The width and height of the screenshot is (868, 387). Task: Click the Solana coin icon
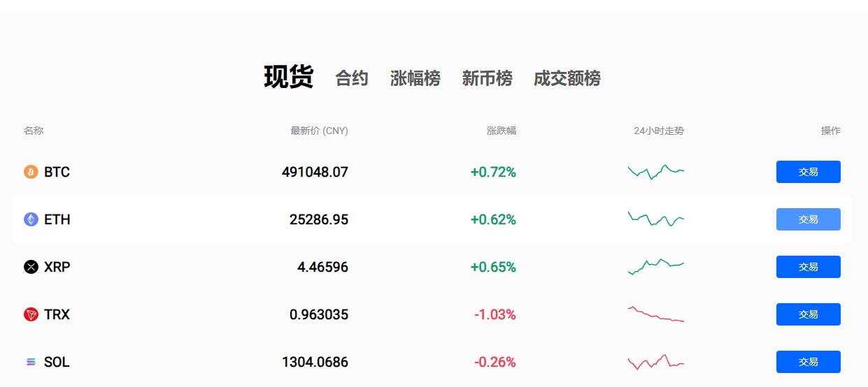pos(31,362)
